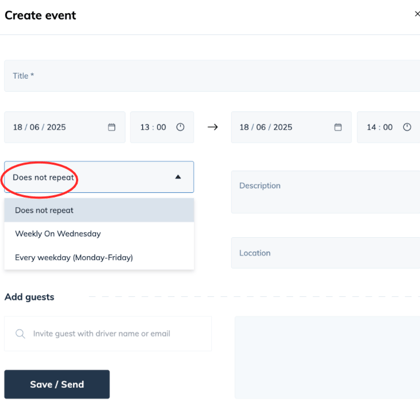Choose Every weekday (Monday-Friday) option
Screen dimensions: 420x410
click(x=99, y=257)
